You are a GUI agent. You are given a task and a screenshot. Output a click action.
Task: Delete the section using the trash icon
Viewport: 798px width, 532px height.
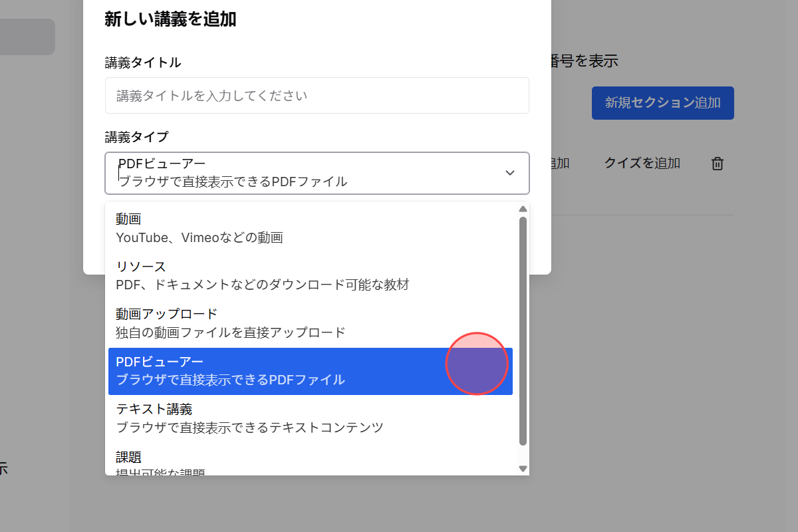coord(717,163)
